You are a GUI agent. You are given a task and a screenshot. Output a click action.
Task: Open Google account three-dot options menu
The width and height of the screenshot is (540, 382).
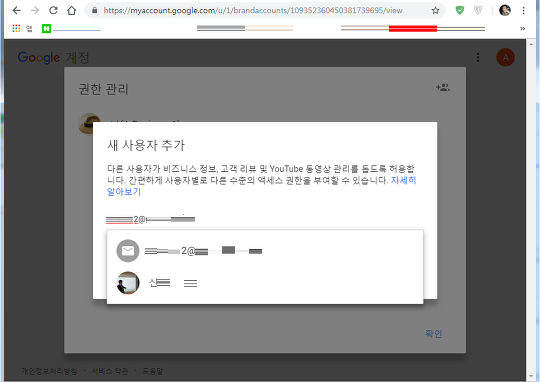(x=478, y=57)
